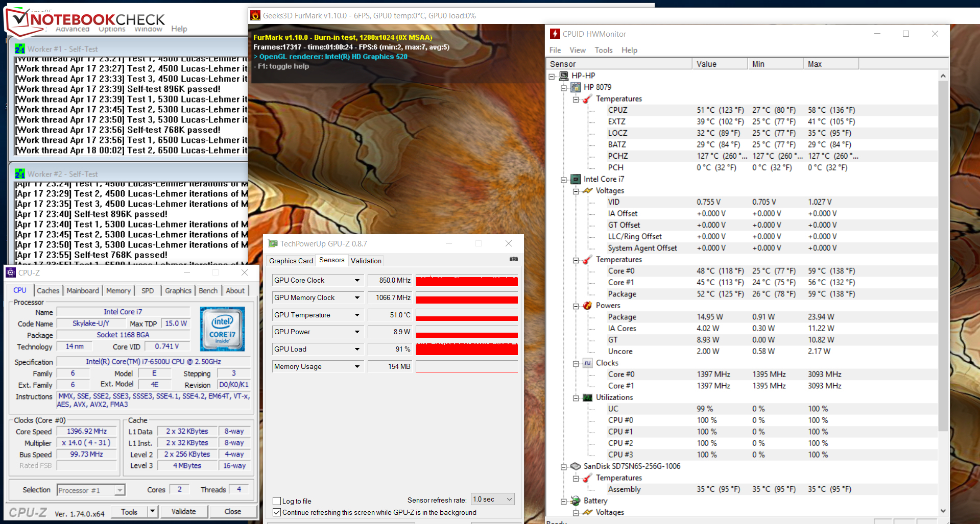Uncheck Continue refreshing in background checkbox
Image resolution: width=980 pixels, height=524 pixels.
277,512
